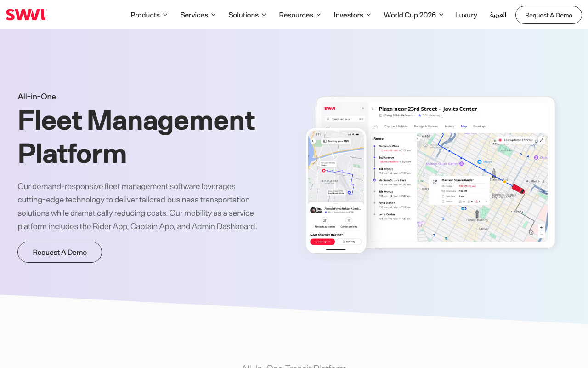Select the Bookings tab in the dashboard

pyautogui.click(x=479, y=126)
